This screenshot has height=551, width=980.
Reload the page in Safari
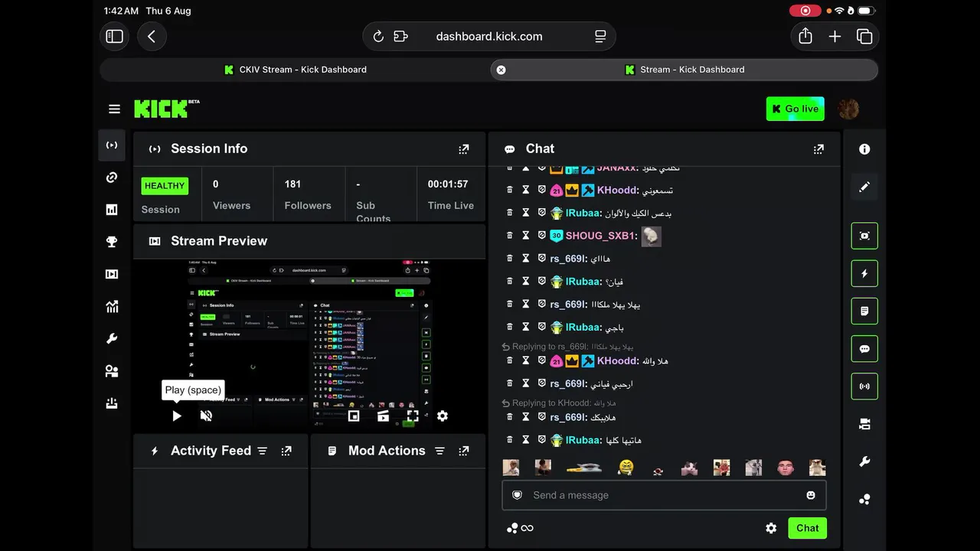[378, 36]
